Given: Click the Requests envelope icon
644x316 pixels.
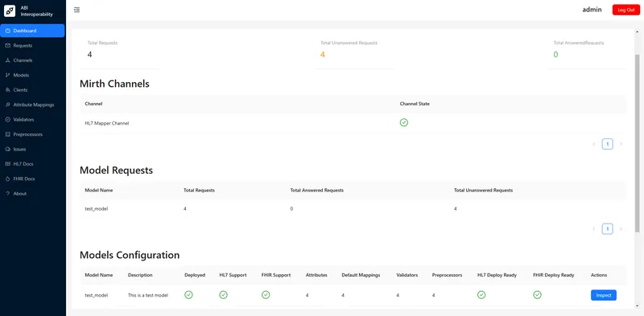Looking at the screenshot, I should point(8,46).
